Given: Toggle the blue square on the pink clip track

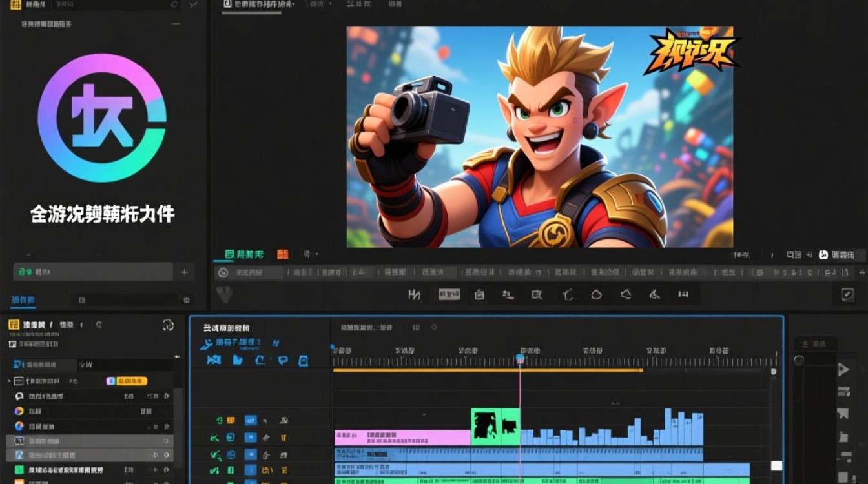Looking at the screenshot, I should 251,438.
